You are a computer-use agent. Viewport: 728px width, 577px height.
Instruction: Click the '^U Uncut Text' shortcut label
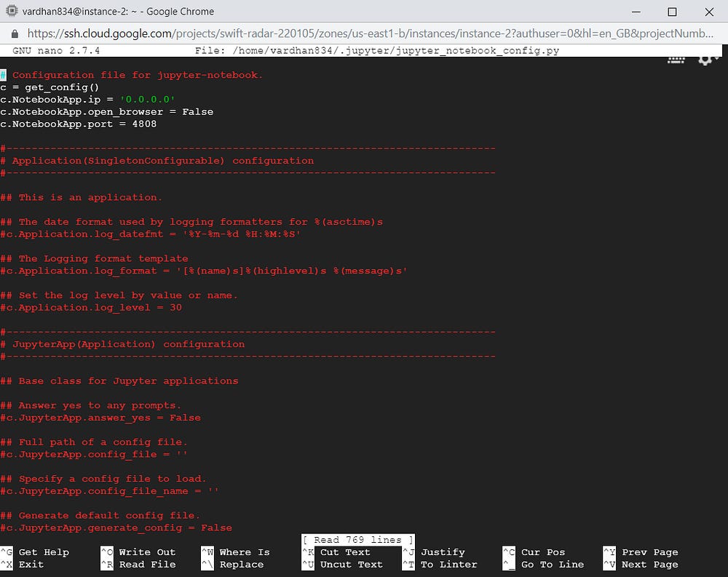coord(343,565)
